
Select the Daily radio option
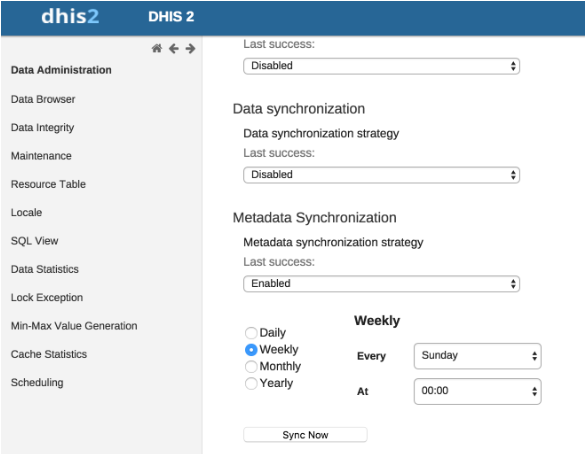tap(251, 333)
